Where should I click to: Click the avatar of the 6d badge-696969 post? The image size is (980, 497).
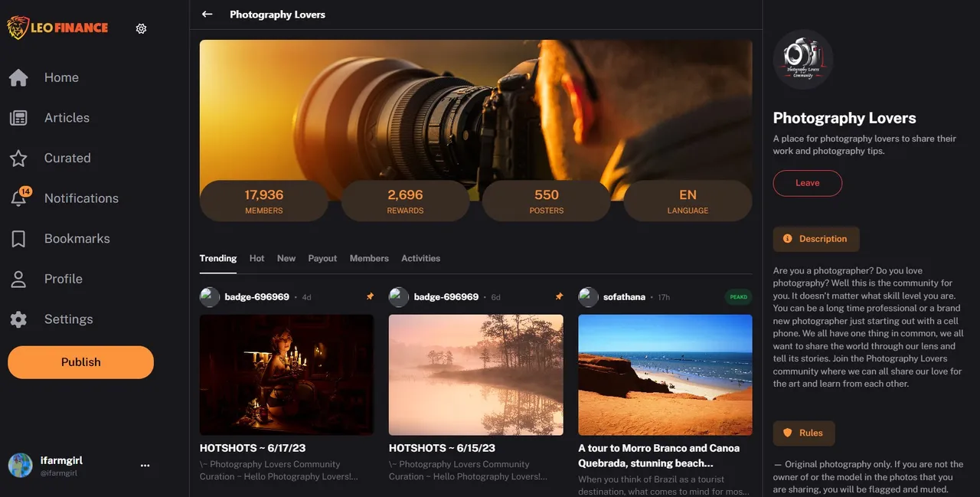coord(399,297)
